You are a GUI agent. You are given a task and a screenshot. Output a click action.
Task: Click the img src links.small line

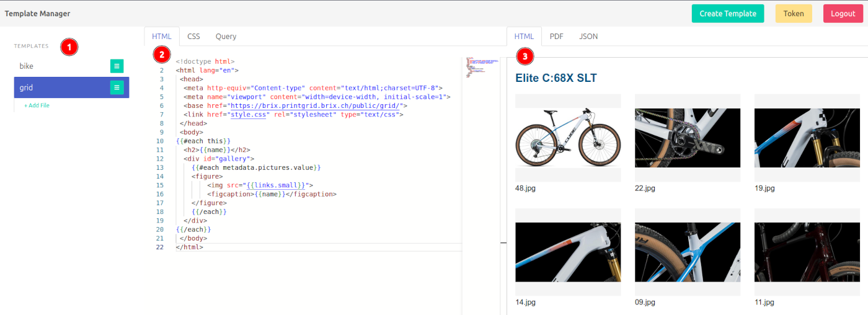pos(260,185)
